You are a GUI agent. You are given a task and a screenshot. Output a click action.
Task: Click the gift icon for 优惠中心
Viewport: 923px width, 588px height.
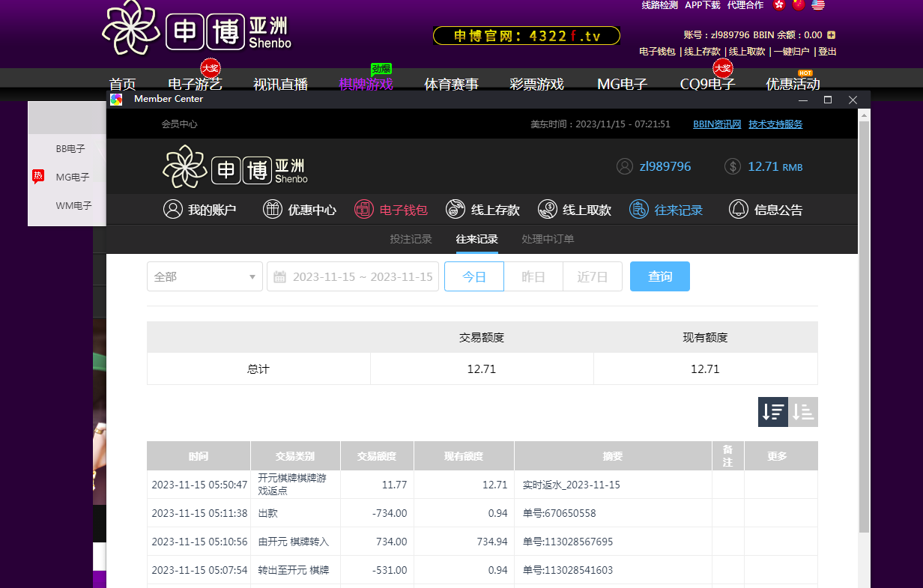[x=273, y=210]
